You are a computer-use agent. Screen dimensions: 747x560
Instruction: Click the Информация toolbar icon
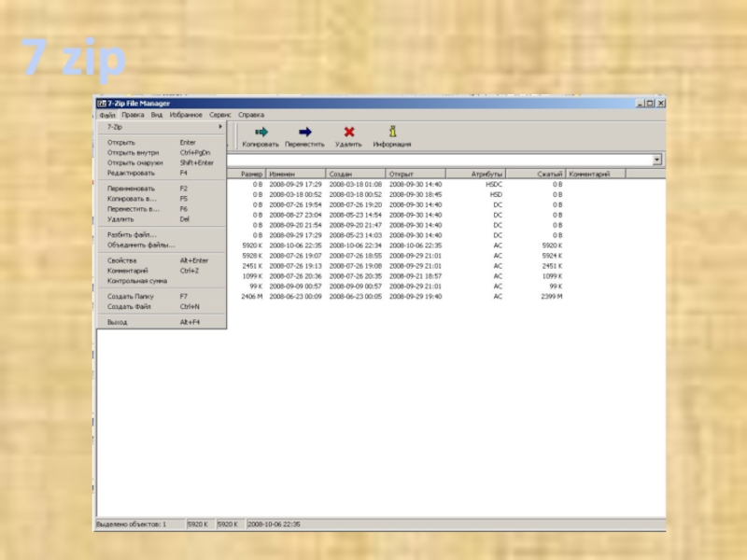click(x=392, y=132)
